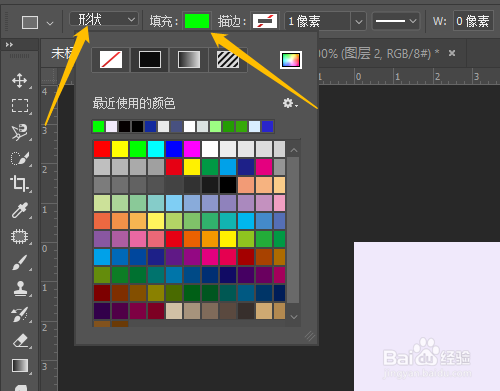
Task: Click the swatches panel vertical scrollbar thumb
Action: (293, 230)
